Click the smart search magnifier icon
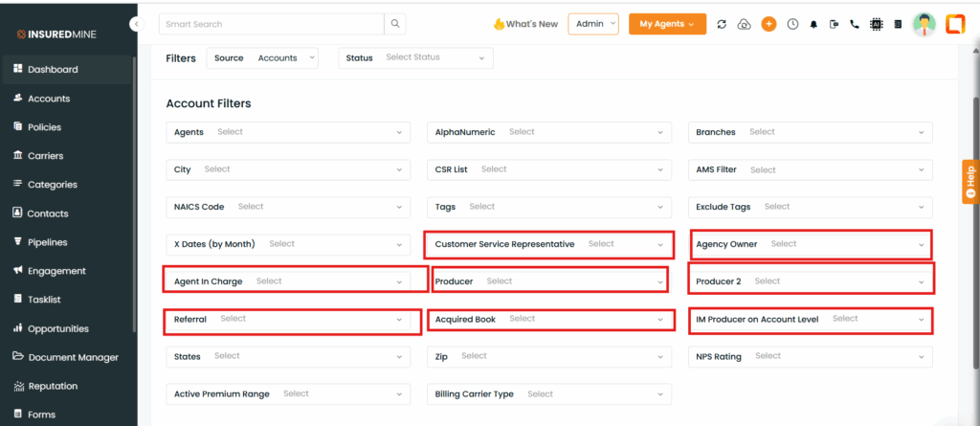 point(395,24)
